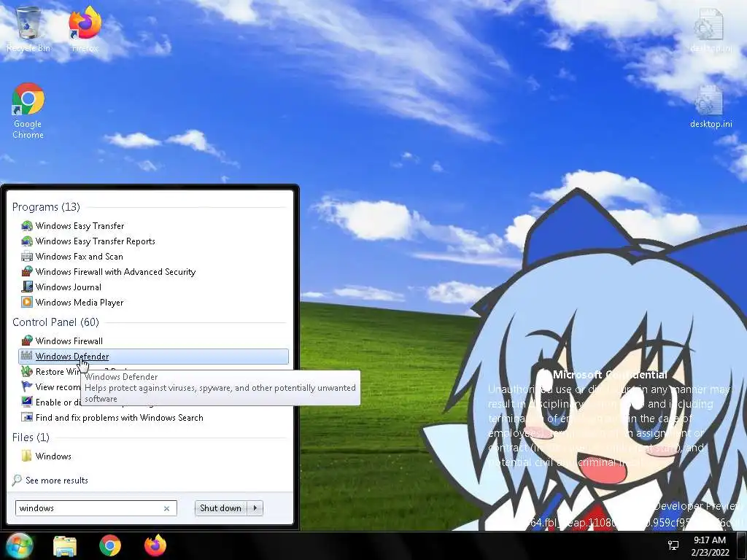The height and width of the screenshot is (560, 747).
Task: Click the Windows Fax and Scan icon
Action: (x=27, y=256)
